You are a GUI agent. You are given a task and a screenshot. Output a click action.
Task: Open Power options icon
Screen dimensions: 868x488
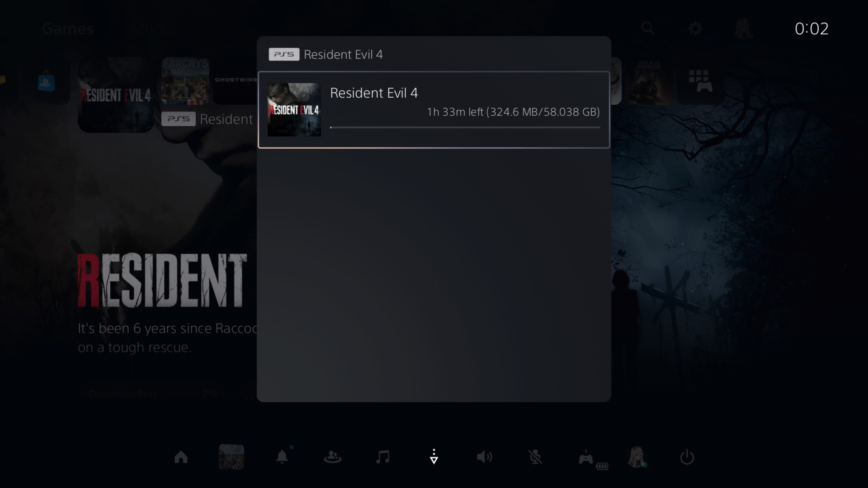(x=687, y=457)
